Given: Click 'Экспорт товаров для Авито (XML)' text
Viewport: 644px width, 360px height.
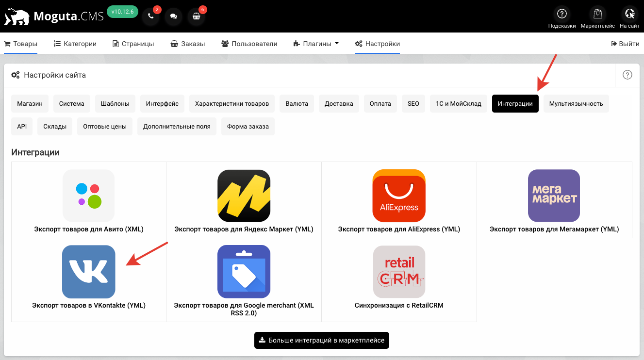Looking at the screenshot, I should tap(89, 229).
